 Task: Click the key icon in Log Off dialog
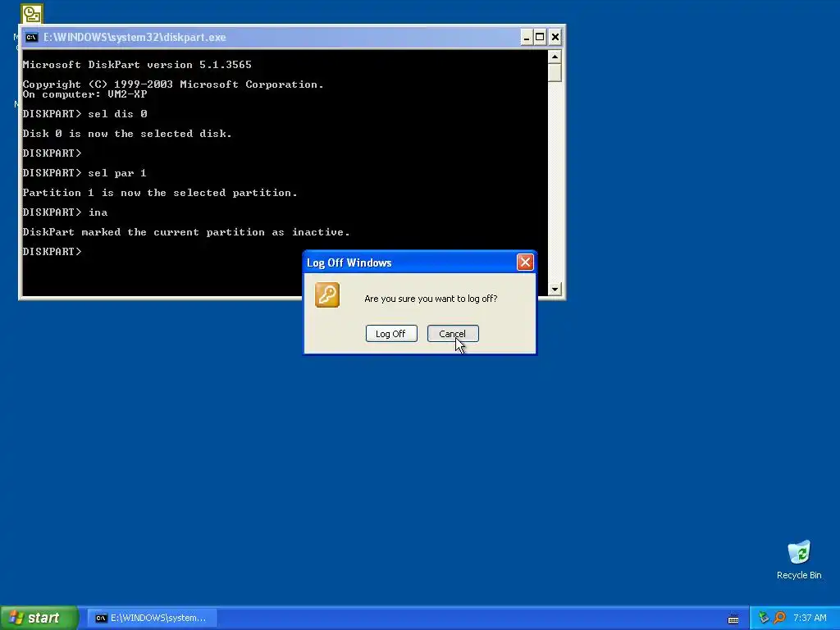point(327,295)
